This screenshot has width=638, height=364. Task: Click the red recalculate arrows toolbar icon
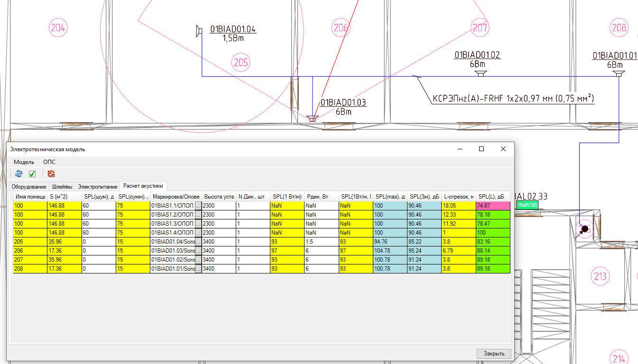[51, 174]
